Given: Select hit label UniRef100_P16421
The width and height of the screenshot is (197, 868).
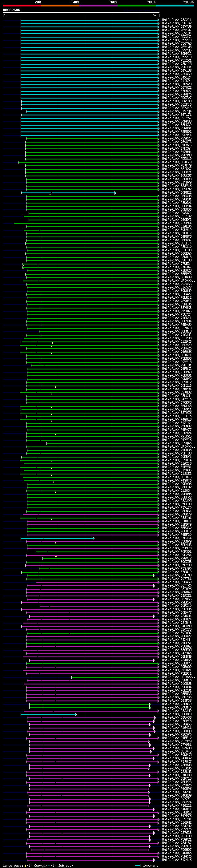Looking at the screenshot, I should coord(177,728).
